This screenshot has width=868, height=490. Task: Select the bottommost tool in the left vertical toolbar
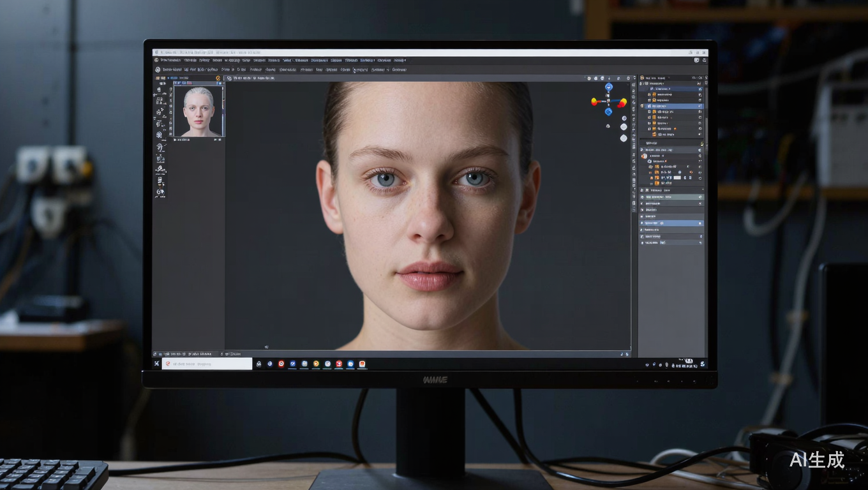click(x=160, y=191)
